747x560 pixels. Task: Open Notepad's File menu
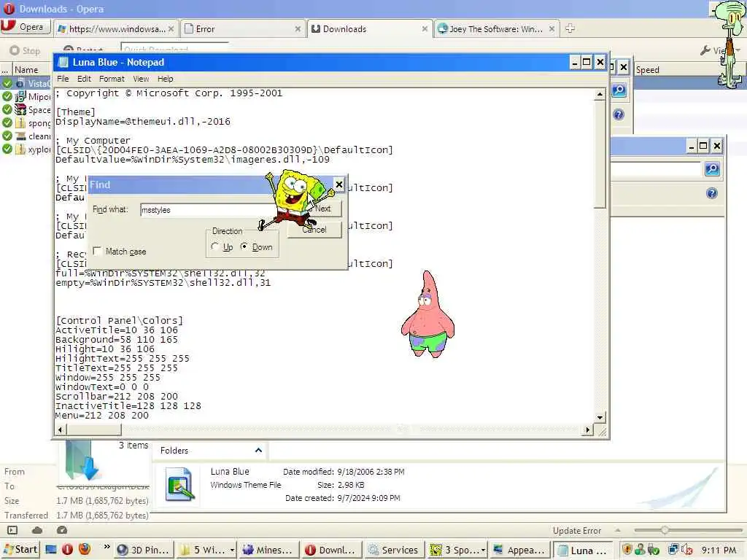63,79
